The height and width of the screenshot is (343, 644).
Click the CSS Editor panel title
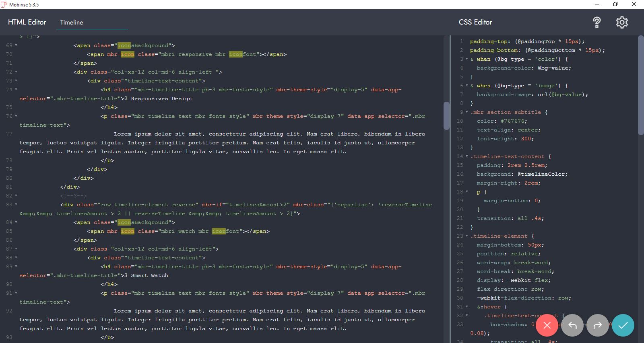point(475,22)
